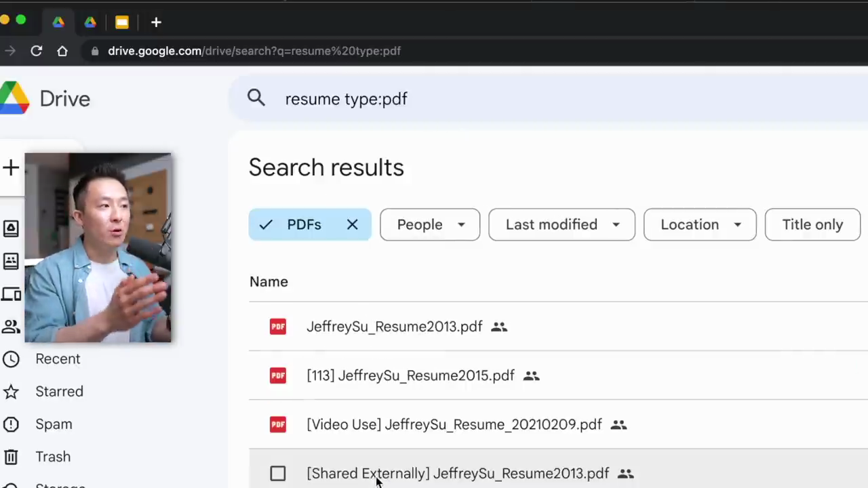Select [Shared Externally] JeffreySu_Resume2013.pdf
The image size is (868, 488).
(458, 473)
